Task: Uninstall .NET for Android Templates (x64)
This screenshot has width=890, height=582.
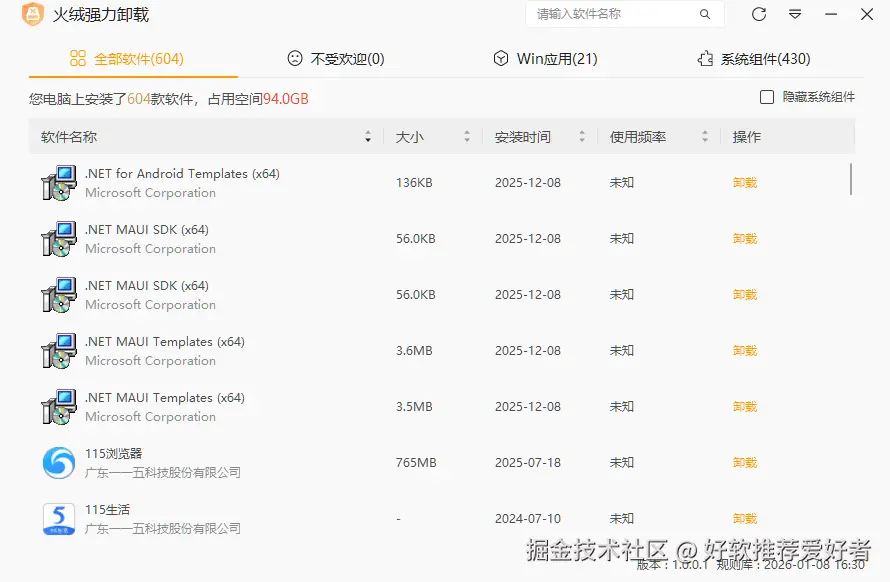Action: click(x=745, y=183)
